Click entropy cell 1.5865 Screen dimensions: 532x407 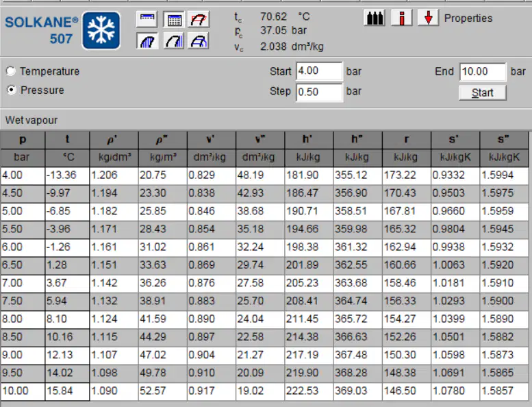point(504,373)
